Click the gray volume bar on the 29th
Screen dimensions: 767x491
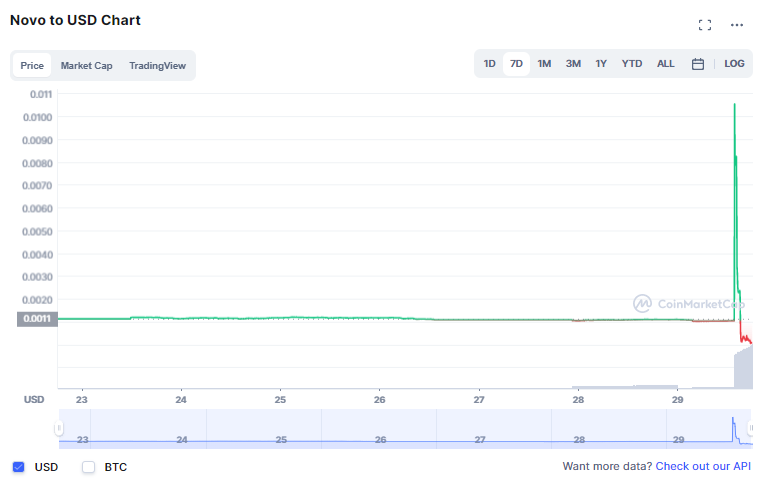(743, 369)
